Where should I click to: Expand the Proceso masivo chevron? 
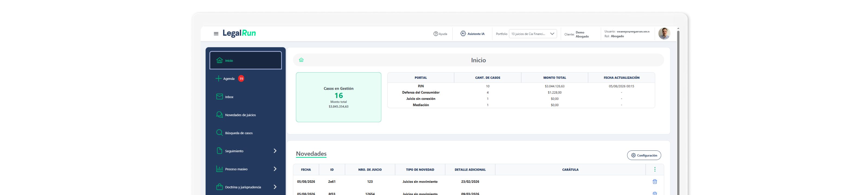pyautogui.click(x=275, y=169)
